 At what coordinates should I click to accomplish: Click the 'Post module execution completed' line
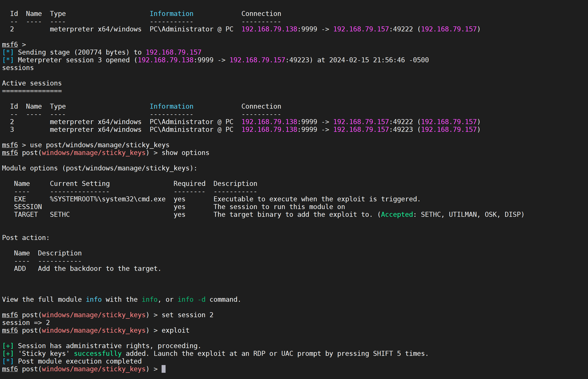click(x=80, y=361)
